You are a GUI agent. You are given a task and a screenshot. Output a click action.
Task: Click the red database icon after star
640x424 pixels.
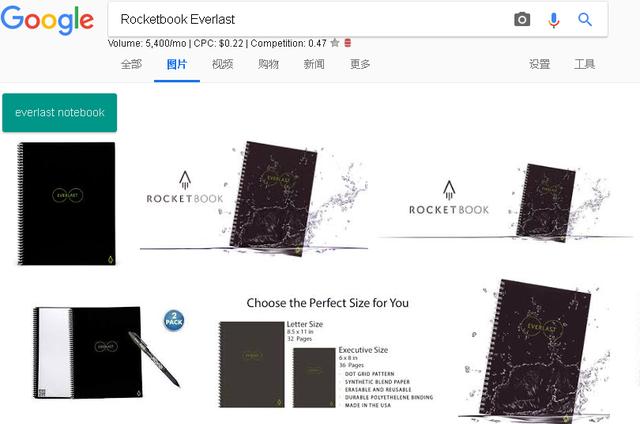point(348,42)
